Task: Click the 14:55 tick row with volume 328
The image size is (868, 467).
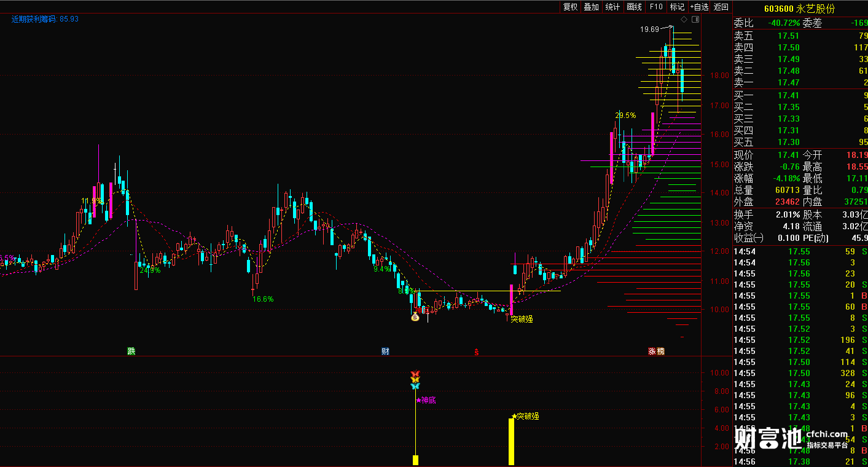Action: pyautogui.click(x=800, y=373)
